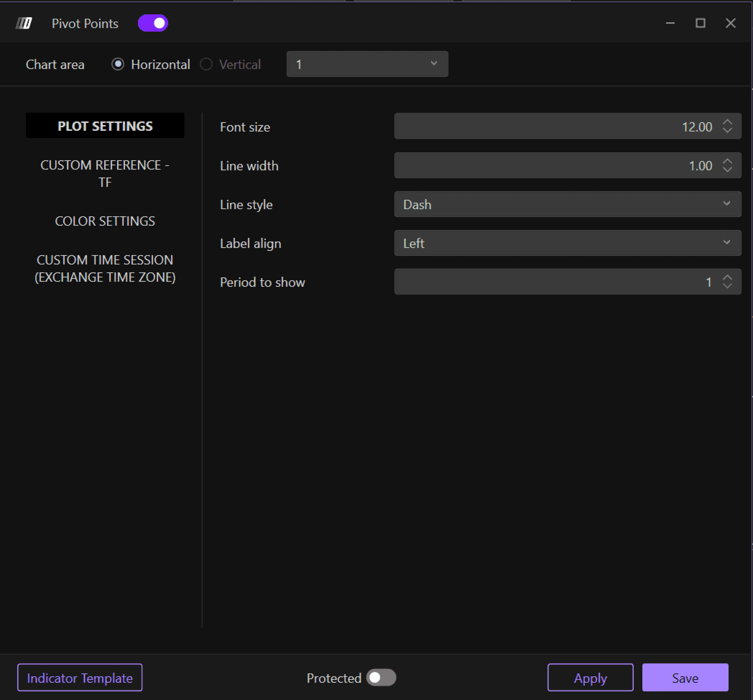Viewport: 753px width, 700px height.
Task: Switch to the Color Settings tab
Action: tap(105, 221)
